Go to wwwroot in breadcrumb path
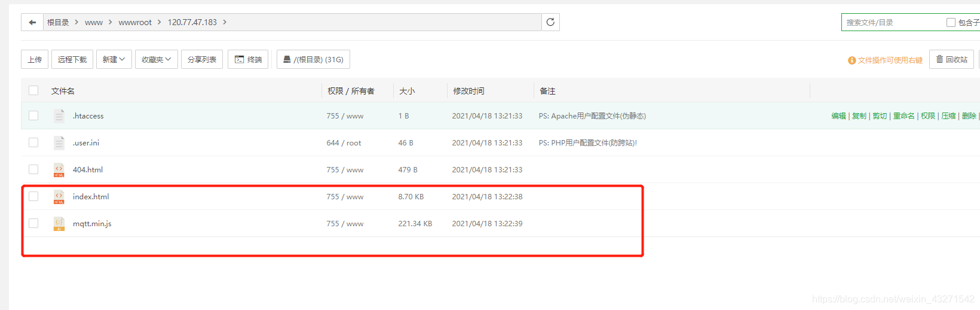This screenshot has width=980, height=310. (x=135, y=22)
